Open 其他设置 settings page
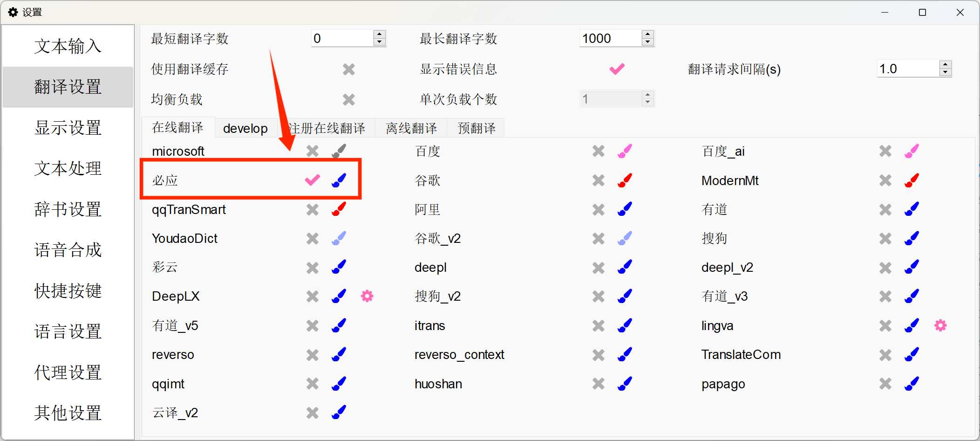The width and height of the screenshot is (980, 441). 68,413
